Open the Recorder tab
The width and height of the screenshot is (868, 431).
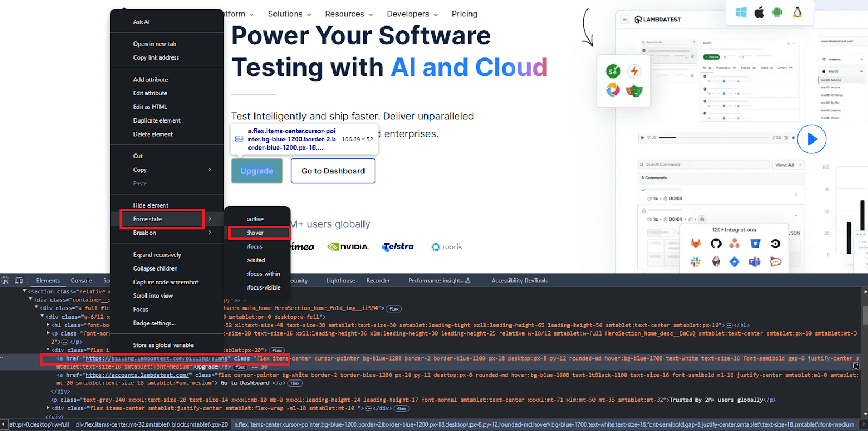coord(378,281)
